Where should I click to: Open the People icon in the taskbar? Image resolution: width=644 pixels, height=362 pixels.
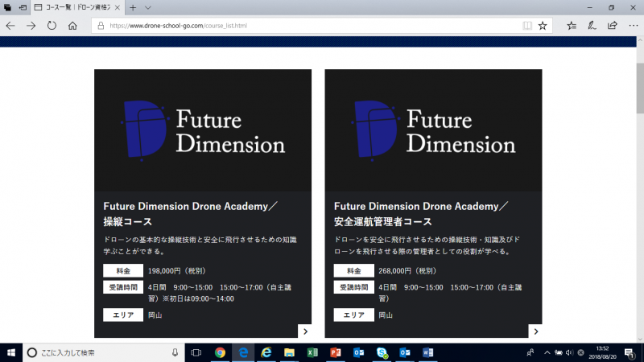pos(530,352)
